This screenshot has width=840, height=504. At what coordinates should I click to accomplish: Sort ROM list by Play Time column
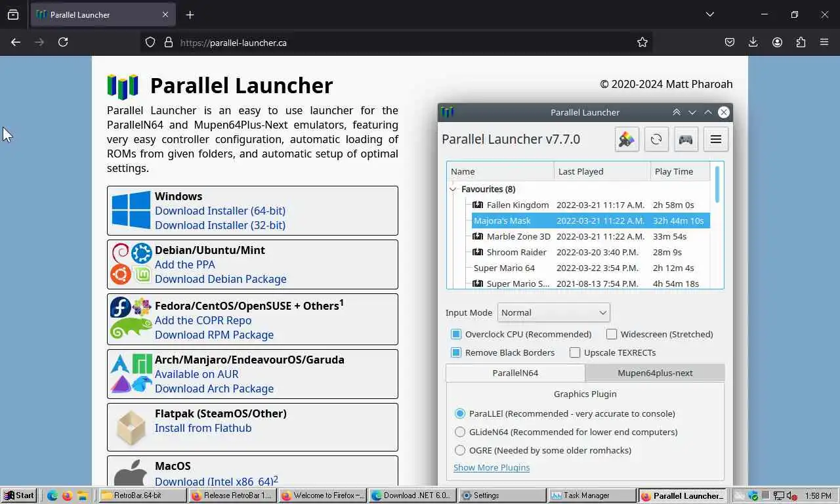pyautogui.click(x=681, y=171)
